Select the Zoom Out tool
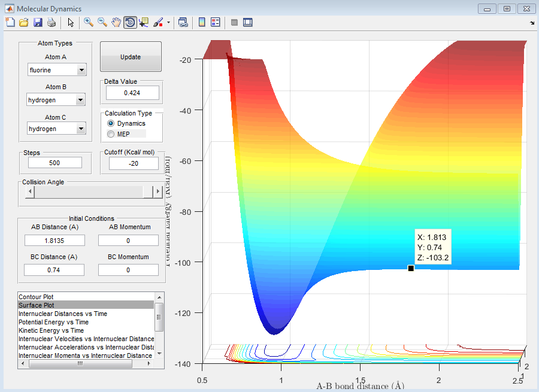The width and height of the screenshot is (539, 392). pyautogui.click(x=102, y=22)
